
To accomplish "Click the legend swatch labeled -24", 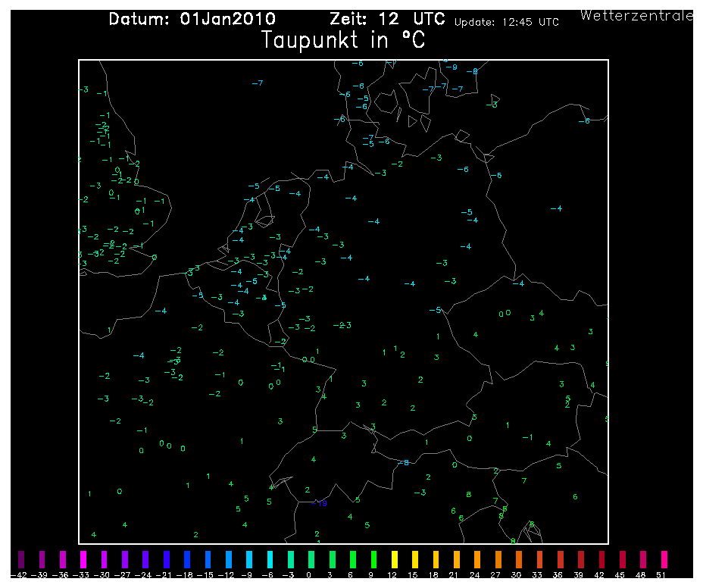I will click(145, 559).
